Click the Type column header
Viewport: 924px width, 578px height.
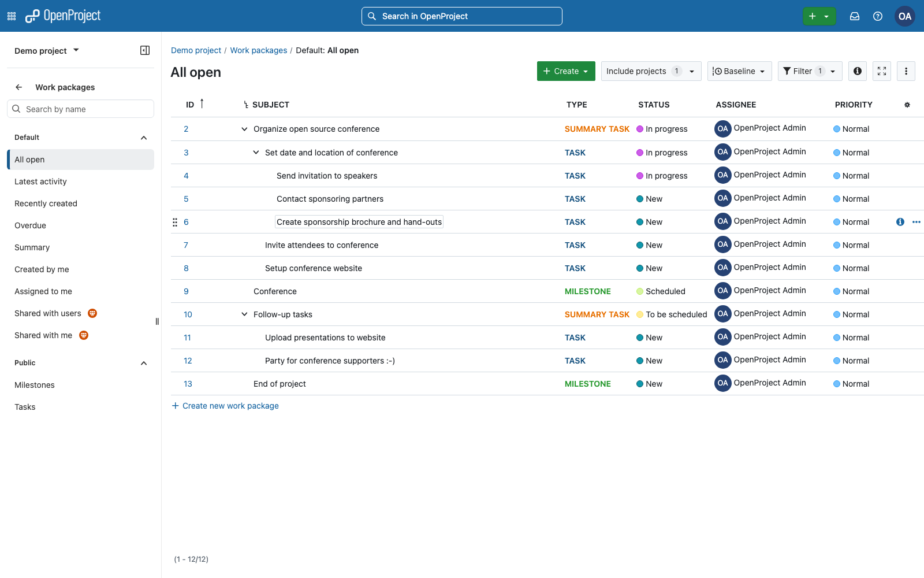(576, 105)
